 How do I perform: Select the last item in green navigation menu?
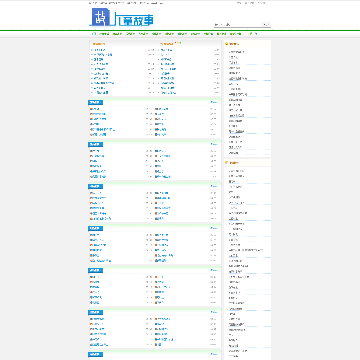coord(252,34)
